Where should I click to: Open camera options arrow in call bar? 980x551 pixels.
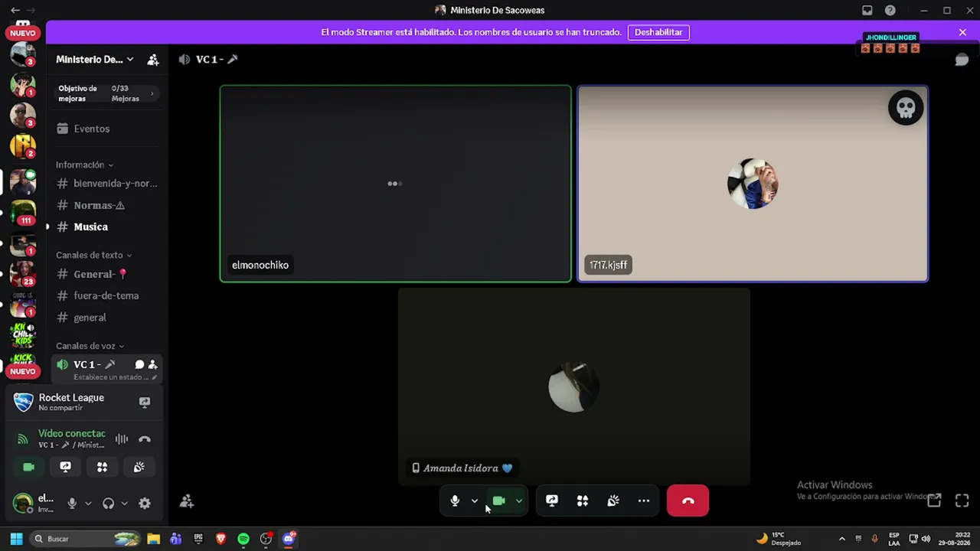519,500
